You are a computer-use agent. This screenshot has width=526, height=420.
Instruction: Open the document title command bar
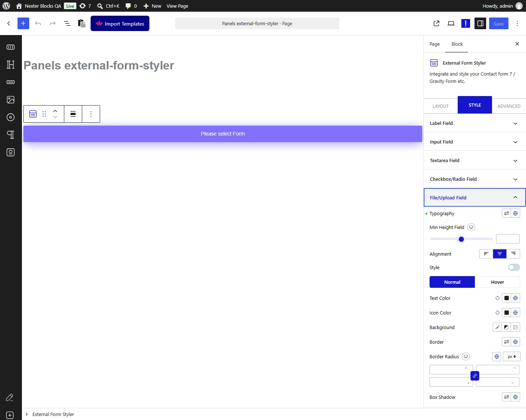coord(257,23)
